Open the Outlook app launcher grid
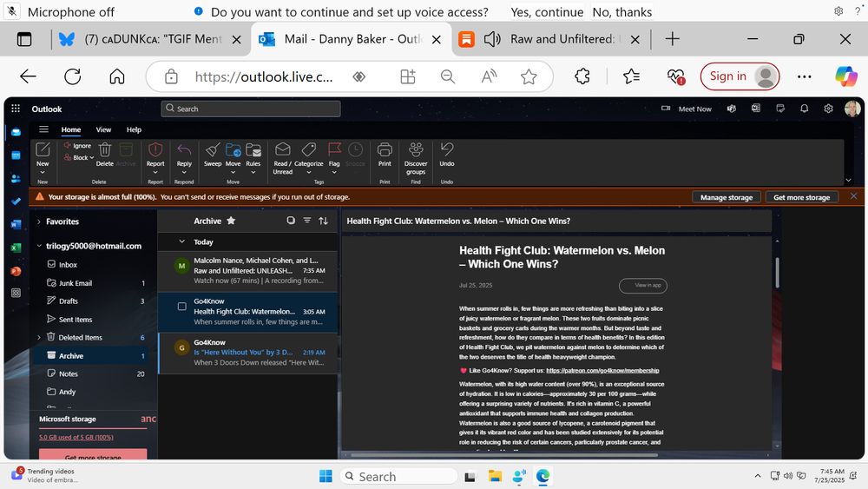Screen dimensions: 868x489 [16, 109]
